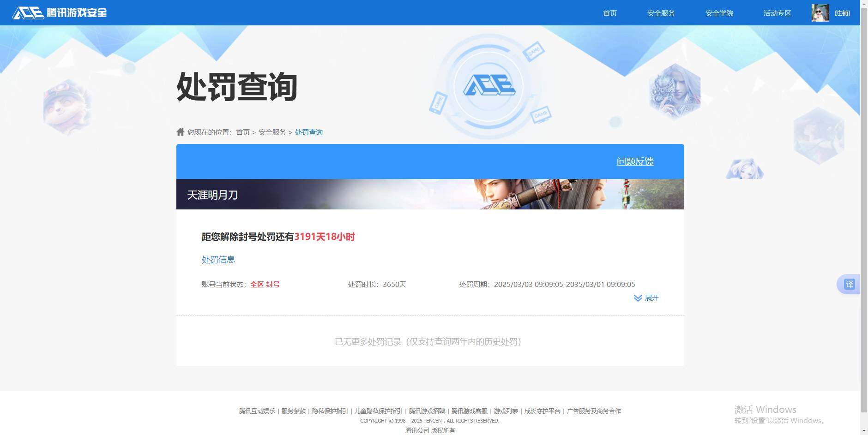Click the 3191天18小时 remaining time
Viewport: 868px width, 435px height.
pyautogui.click(x=325, y=237)
